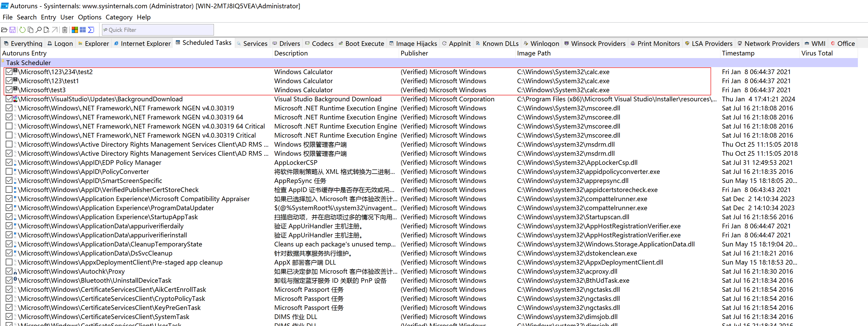Open a saved Autoruns file via toolbar

4,30
